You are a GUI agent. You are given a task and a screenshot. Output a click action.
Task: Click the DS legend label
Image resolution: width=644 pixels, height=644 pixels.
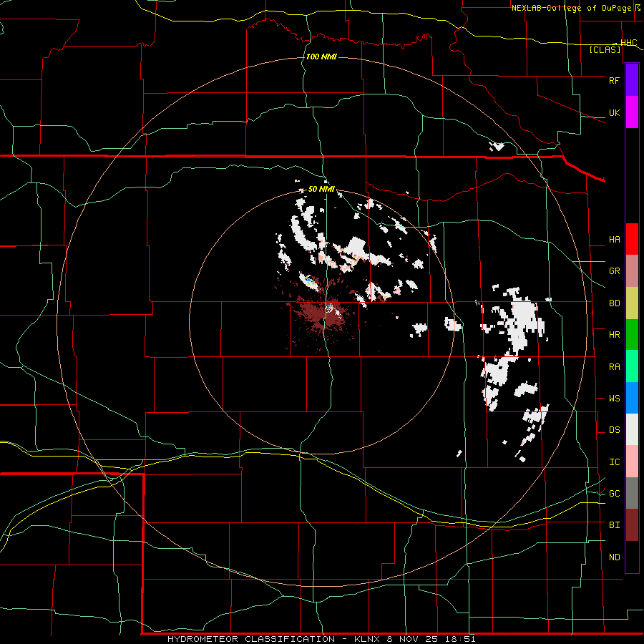point(614,430)
